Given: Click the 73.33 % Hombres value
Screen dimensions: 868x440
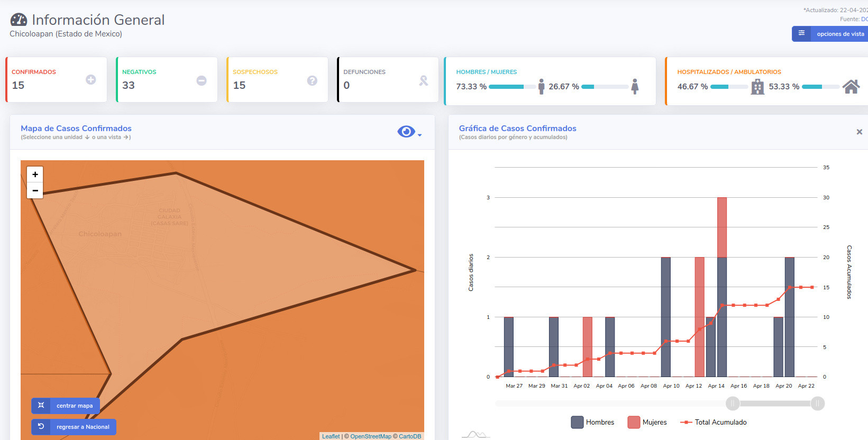Looking at the screenshot, I should click(x=471, y=86).
